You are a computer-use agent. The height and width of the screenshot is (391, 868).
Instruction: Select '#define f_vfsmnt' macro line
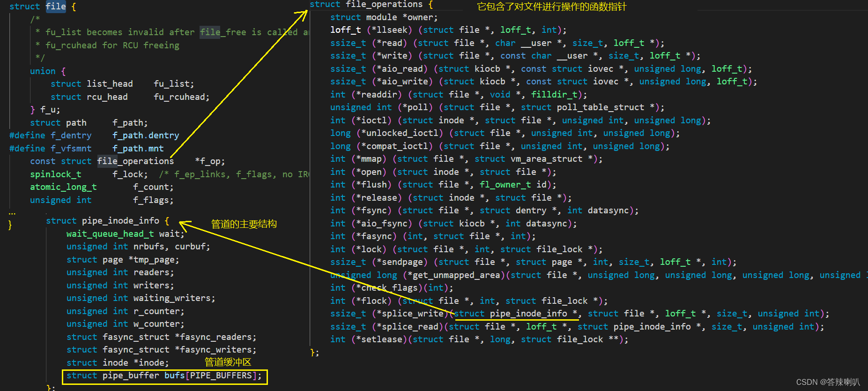click(x=87, y=149)
